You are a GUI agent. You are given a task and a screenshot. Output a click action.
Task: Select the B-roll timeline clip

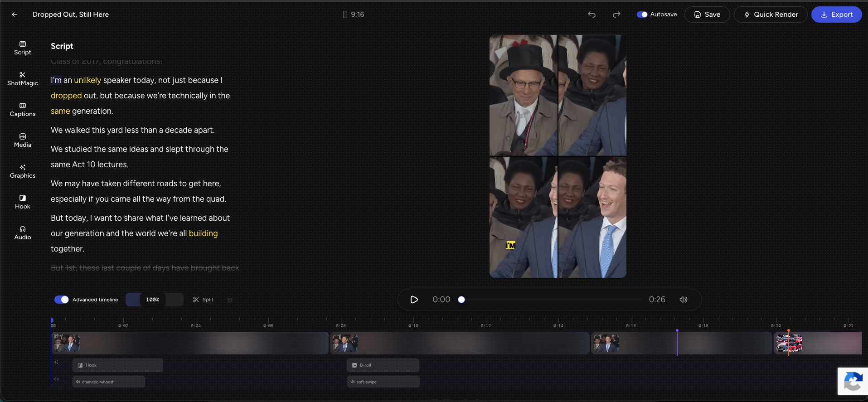[383, 365]
